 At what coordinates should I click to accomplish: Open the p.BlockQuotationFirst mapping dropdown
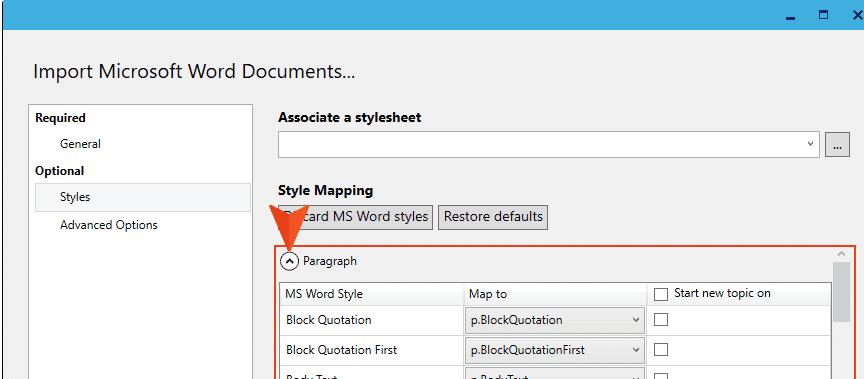(554, 350)
